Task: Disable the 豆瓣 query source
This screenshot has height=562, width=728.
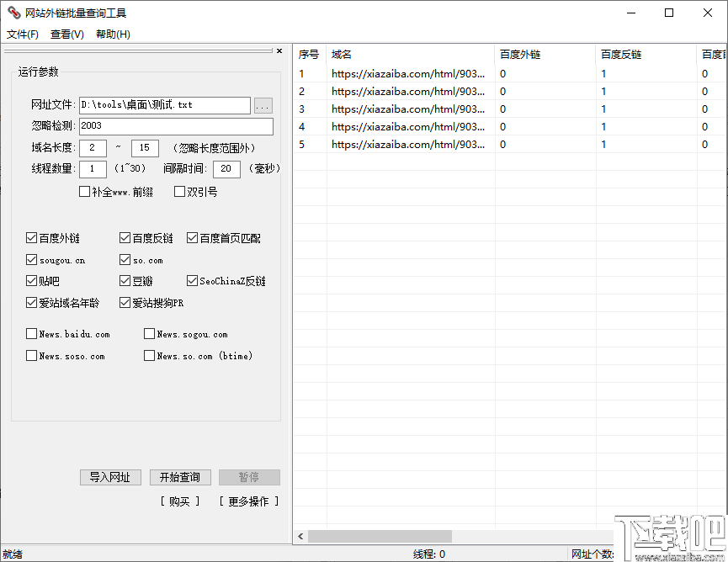Action: [x=123, y=282]
